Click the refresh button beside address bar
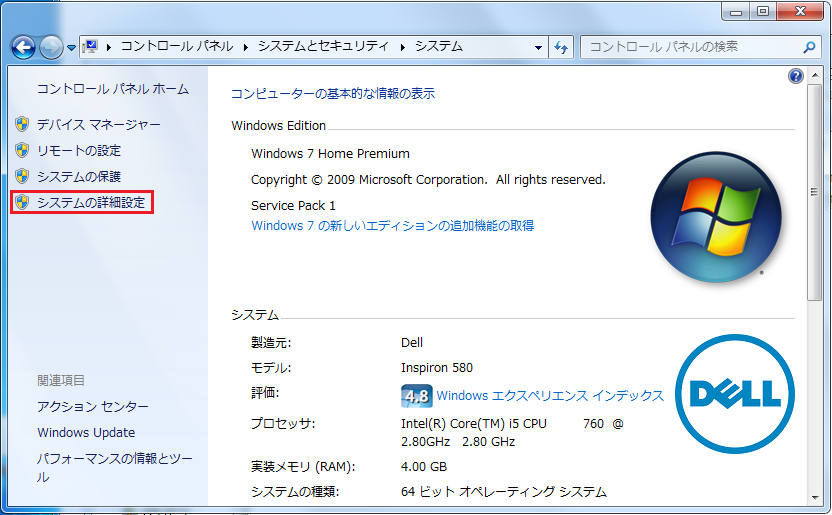This screenshot has width=832, height=515. click(x=561, y=47)
